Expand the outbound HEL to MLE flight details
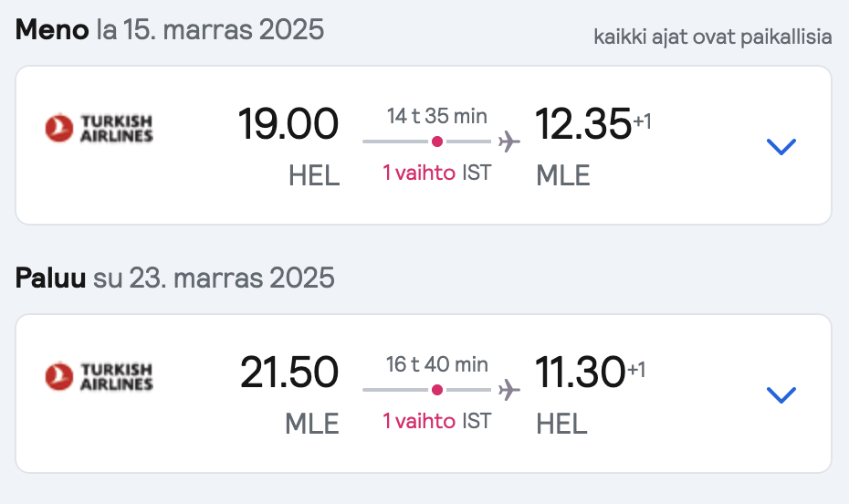 pyautogui.click(x=781, y=146)
